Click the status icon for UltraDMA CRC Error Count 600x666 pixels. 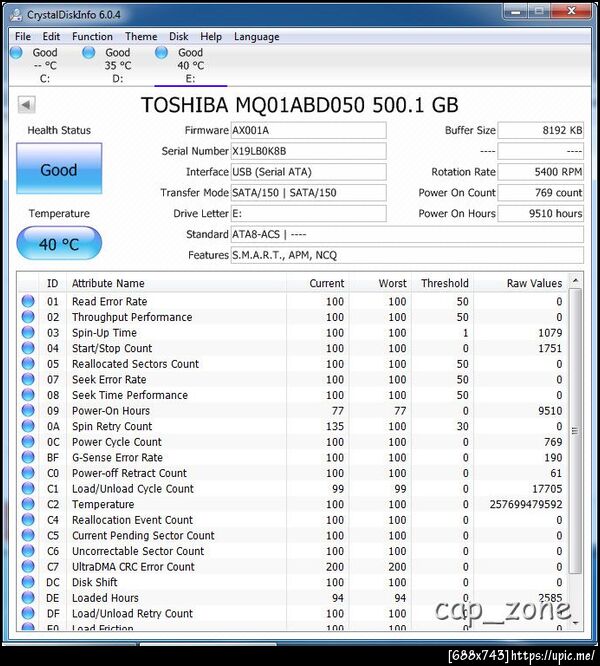point(28,567)
